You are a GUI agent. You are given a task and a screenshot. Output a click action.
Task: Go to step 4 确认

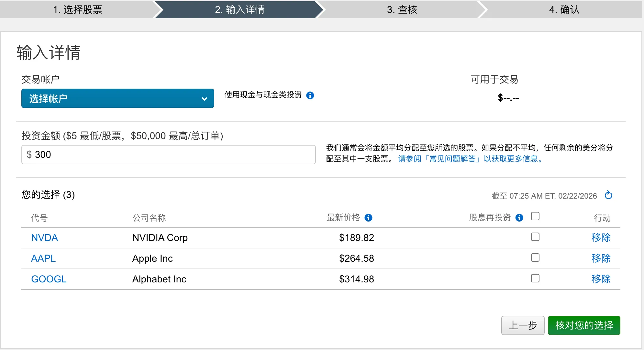(564, 10)
